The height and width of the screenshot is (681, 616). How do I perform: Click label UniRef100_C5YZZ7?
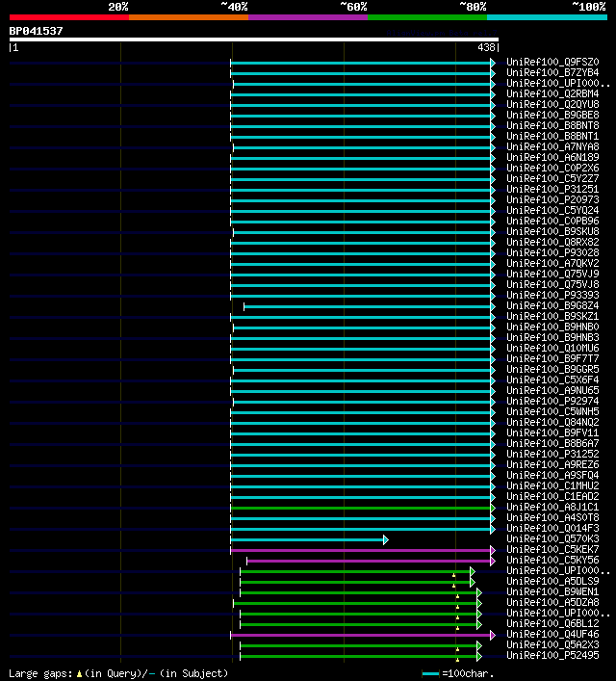(x=552, y=178)
